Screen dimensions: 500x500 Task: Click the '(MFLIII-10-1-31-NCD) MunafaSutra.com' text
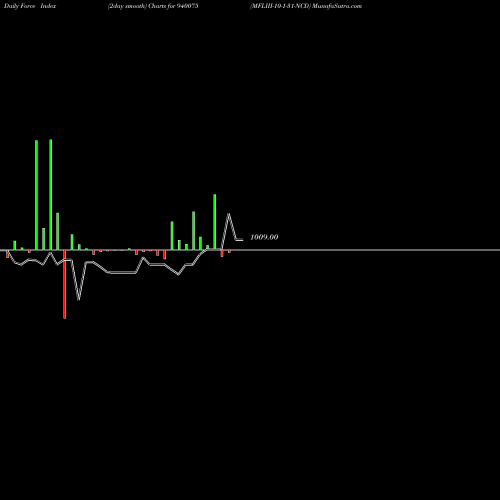(306, 6)
